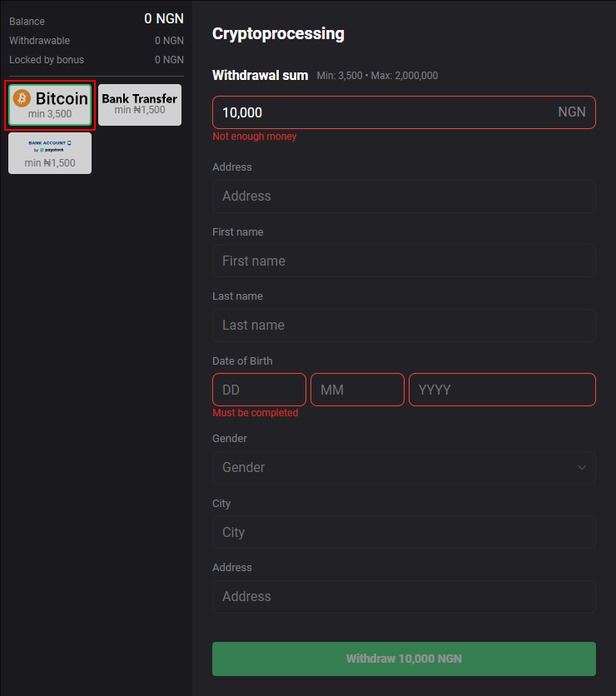
Task: Click the NGN currency label in sum field
Action: (x=571, y=112)
